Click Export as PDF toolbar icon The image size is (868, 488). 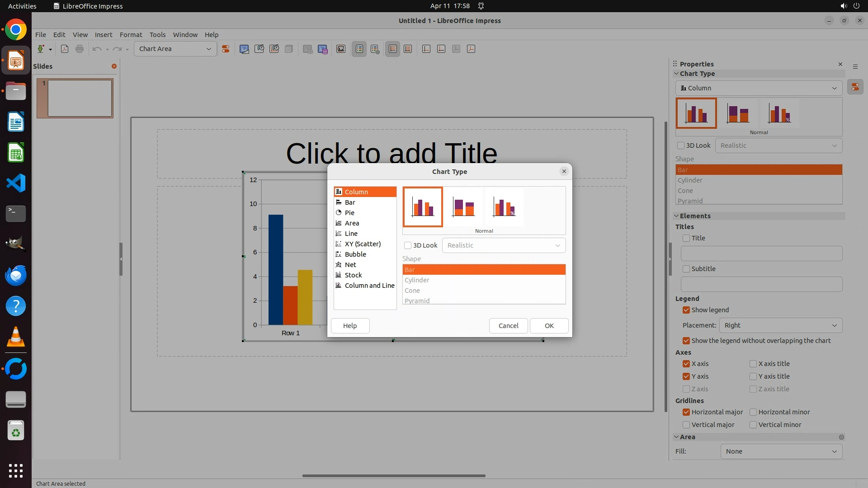click(65, 49)
